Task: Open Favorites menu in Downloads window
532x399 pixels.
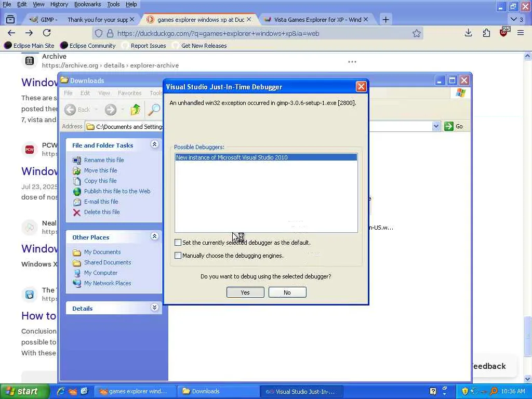Action: (129, 93)
